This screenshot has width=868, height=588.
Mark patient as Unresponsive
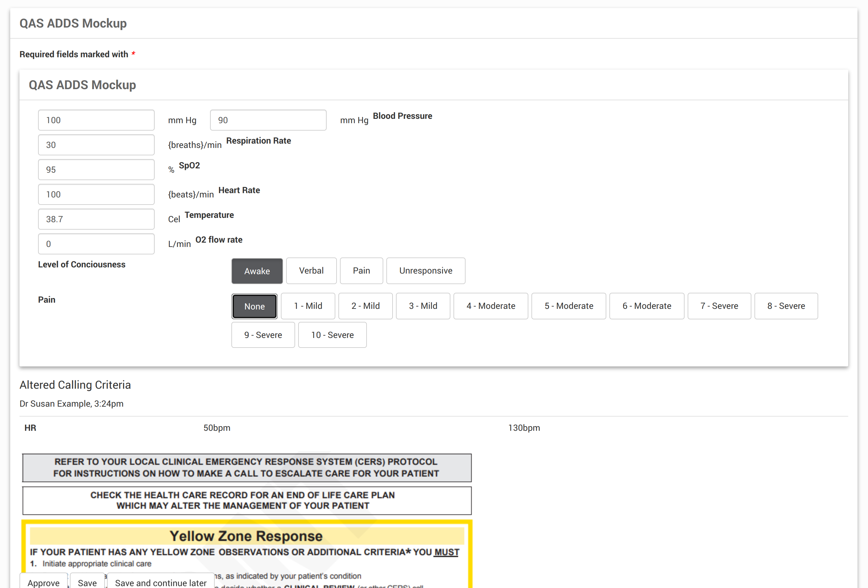[425, 271]
